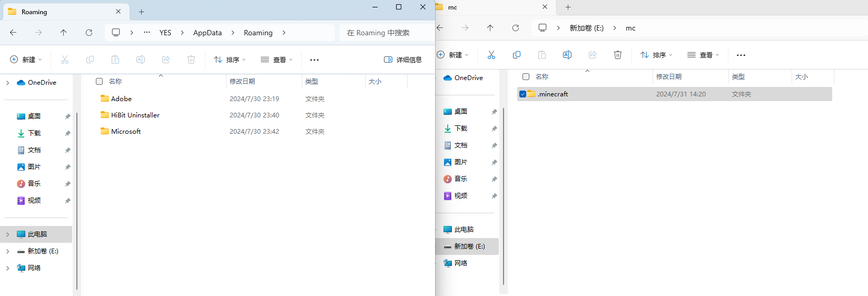Open the 查看 dropdown in mc window
Image resolution: width=868 pixels, height=296 pixels.
coord(703,55)
